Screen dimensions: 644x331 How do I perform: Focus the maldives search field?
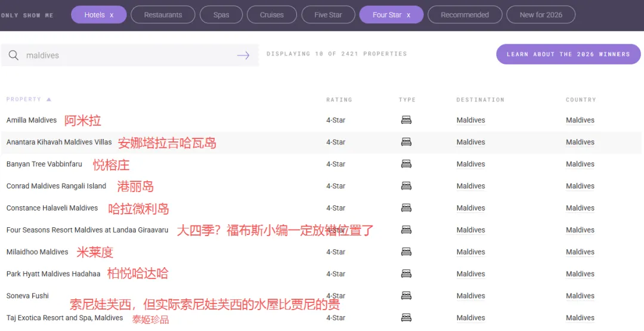click(x=130, y=55)
